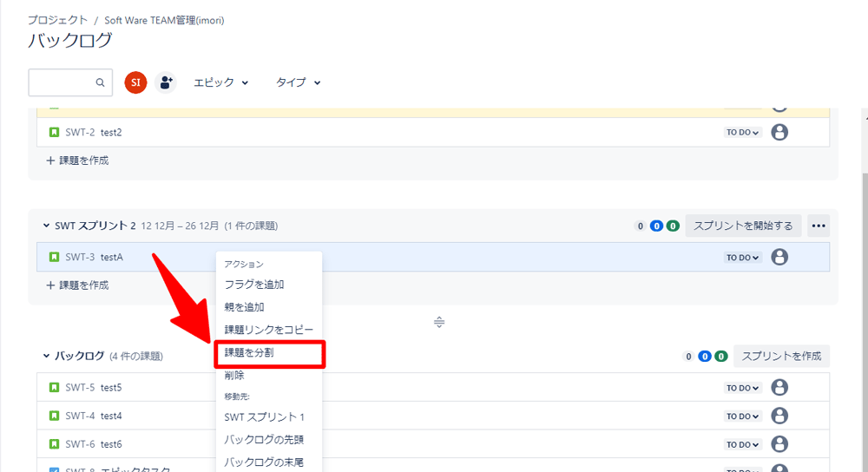Choose バックログの末尾 menu item

(x=269, y=462)
